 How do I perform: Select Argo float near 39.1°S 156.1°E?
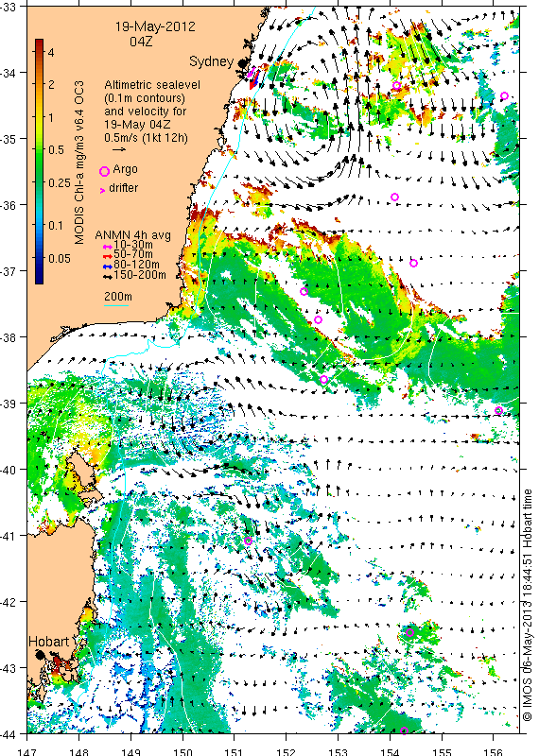pos(499,411)
